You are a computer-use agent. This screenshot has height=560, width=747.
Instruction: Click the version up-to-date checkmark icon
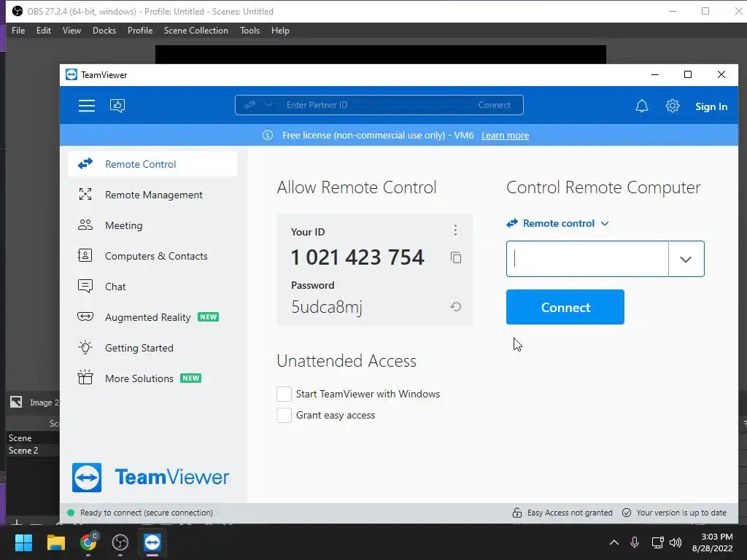click(627, 513)
